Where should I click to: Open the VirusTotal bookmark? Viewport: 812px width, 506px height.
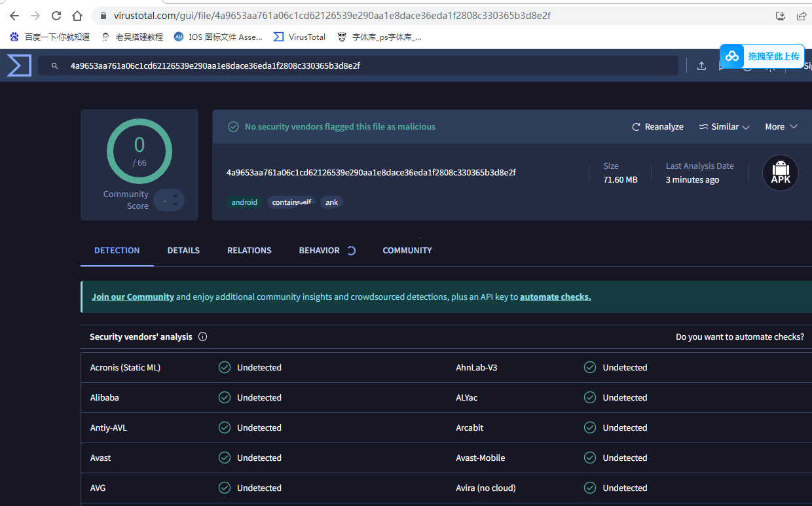coord(299,37)
